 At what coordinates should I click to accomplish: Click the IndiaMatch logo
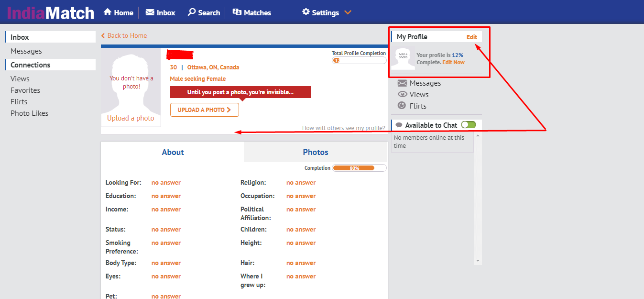pos(50,12)
